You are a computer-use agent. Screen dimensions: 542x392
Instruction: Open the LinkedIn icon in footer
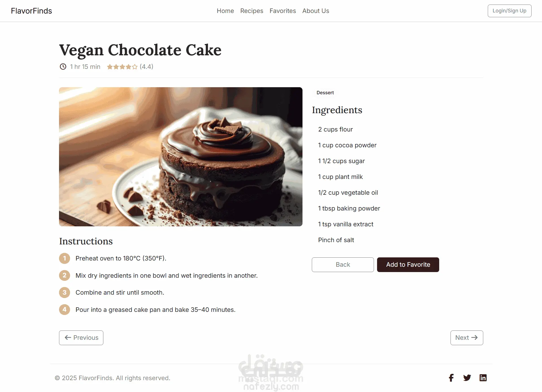pyautogui.click(x=483, y=378)
